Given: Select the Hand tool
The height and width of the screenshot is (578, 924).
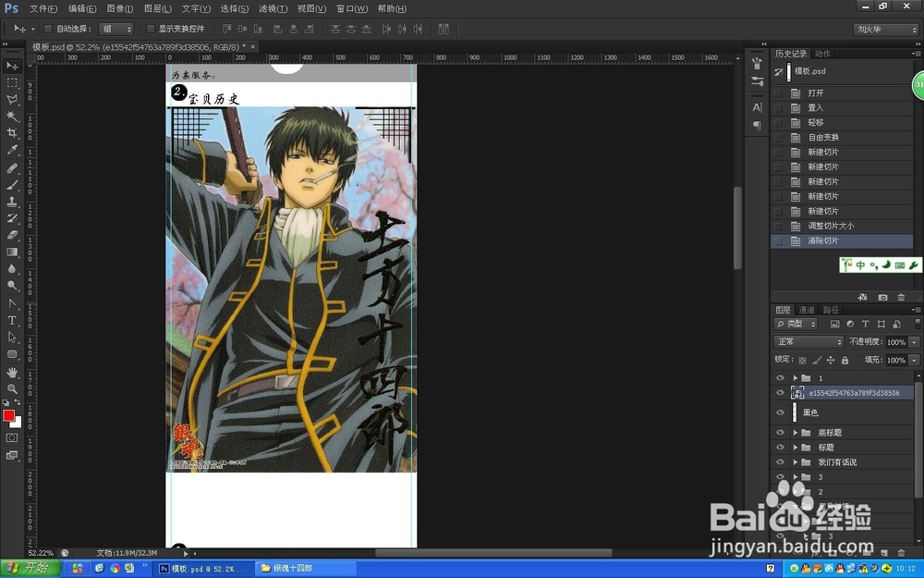Looking at the screenshot, I should 12,372.
